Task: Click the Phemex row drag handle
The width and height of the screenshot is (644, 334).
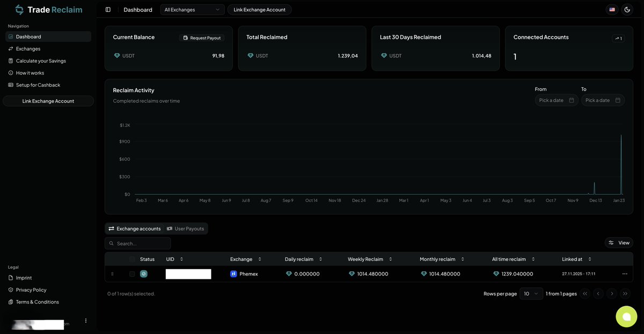Action: coord(112,274)
